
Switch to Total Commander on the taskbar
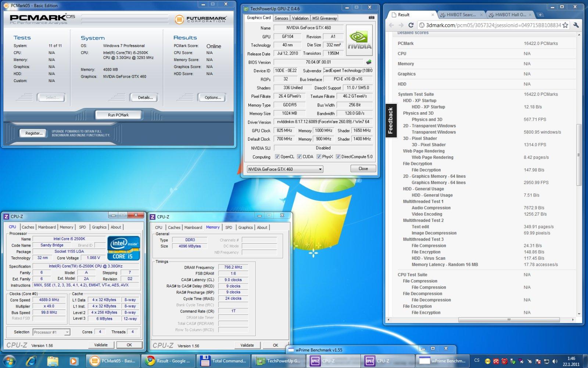223,361
